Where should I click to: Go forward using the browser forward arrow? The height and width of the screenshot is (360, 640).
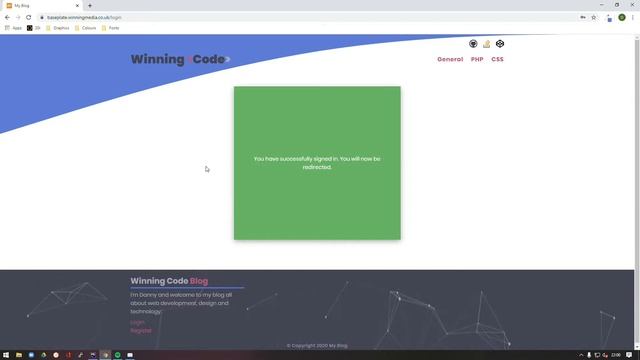tap(18, 18)
